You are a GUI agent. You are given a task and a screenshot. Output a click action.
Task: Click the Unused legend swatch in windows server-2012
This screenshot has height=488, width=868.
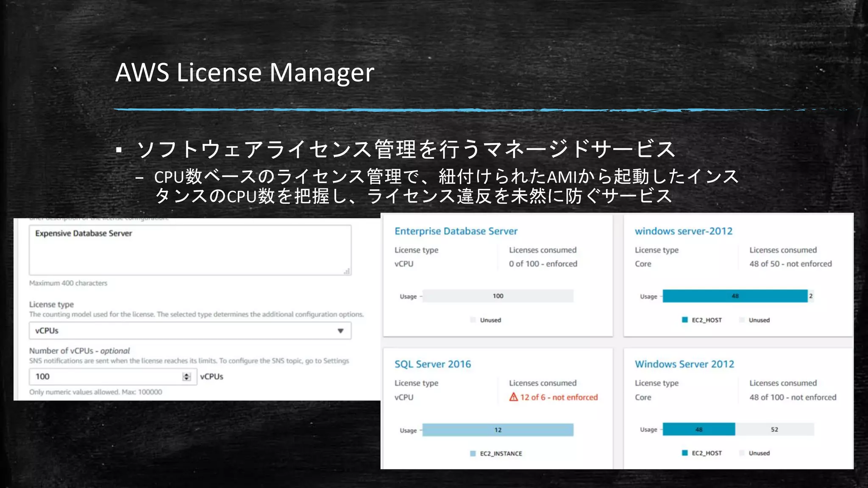click(742, 320)
